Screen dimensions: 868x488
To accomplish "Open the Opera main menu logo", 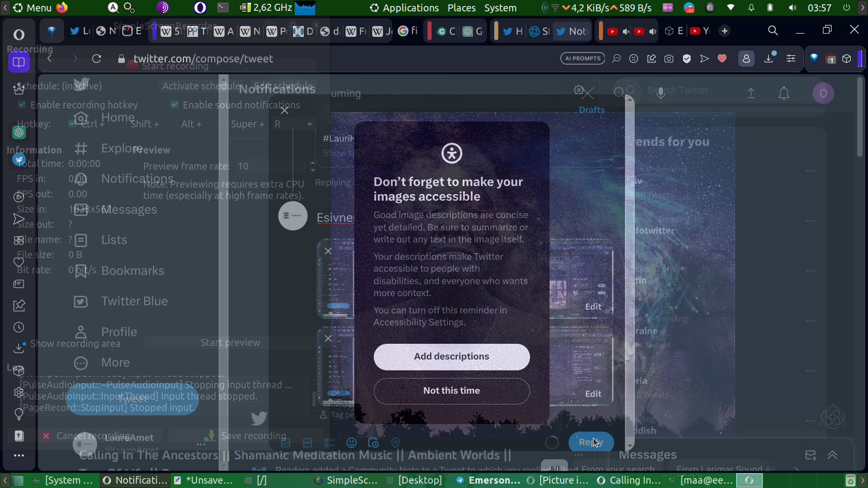I will pos(19,35).
